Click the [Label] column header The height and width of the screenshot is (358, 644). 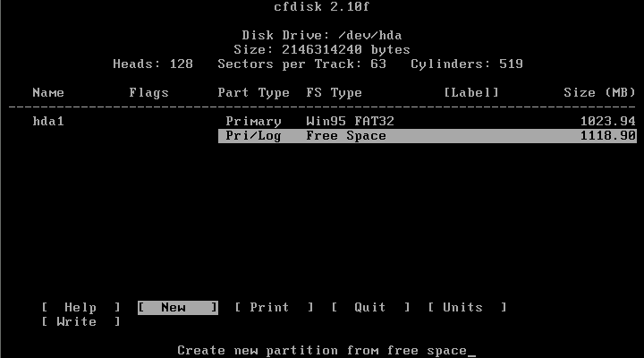pos(470,92)
